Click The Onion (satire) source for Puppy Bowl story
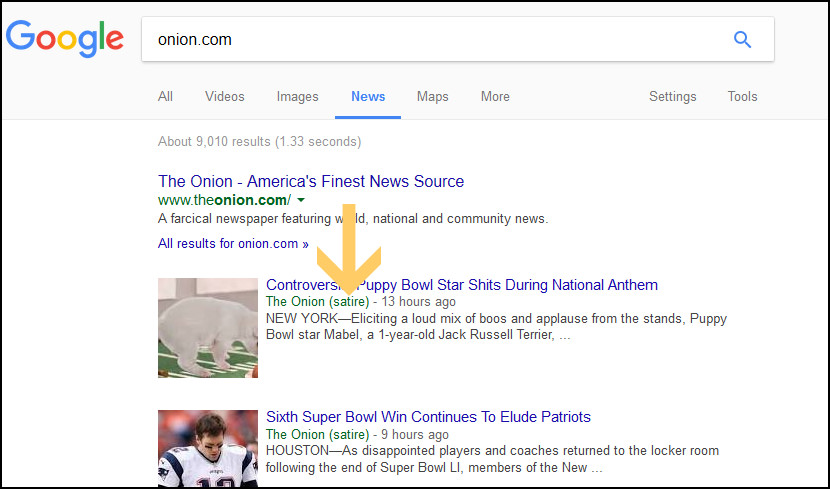 [317, 302]
